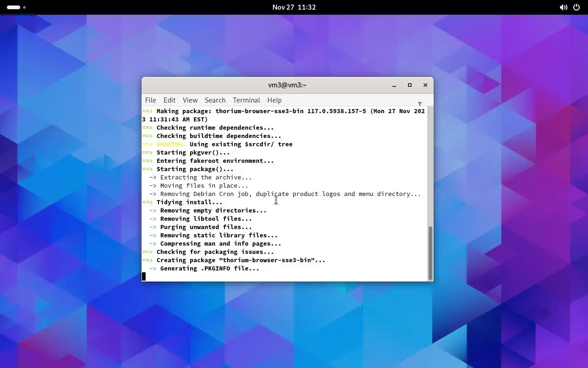Screen dimensions: 588x368
Task: Click 'Entering fakeroot environment...' line
Action: point(208,161)
